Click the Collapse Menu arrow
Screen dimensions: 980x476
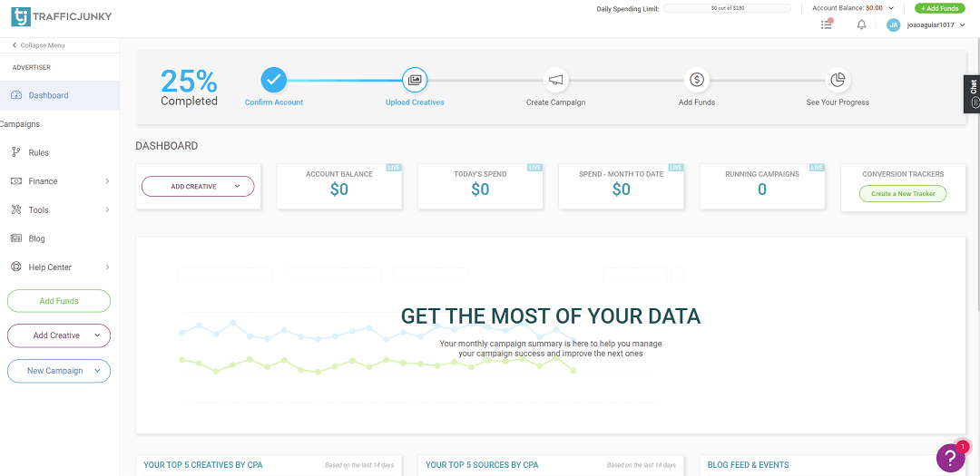(15, 45)
